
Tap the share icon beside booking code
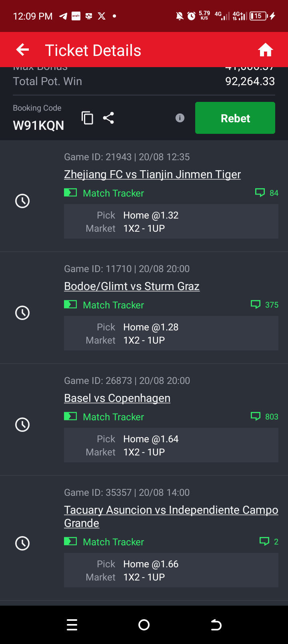pos(108,118)
